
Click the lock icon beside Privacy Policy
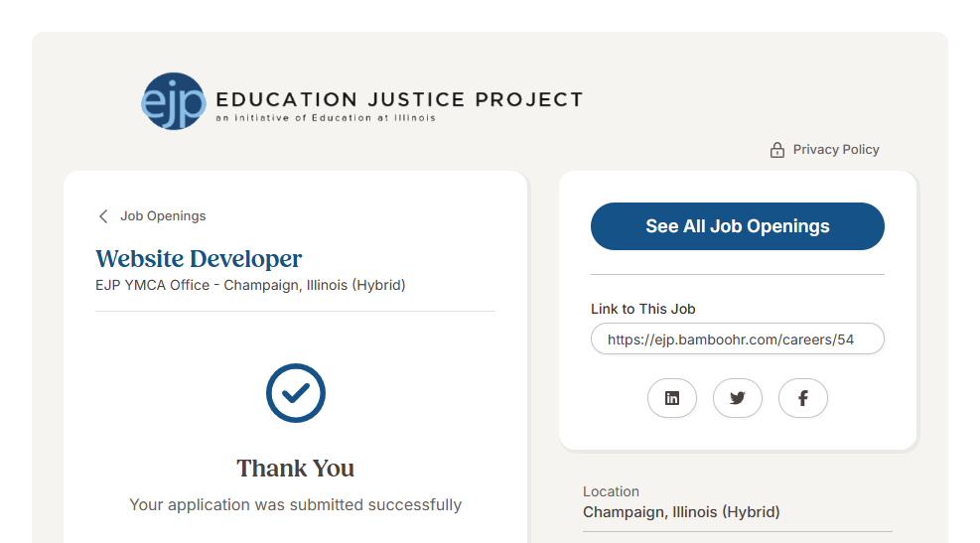(777, 150)
